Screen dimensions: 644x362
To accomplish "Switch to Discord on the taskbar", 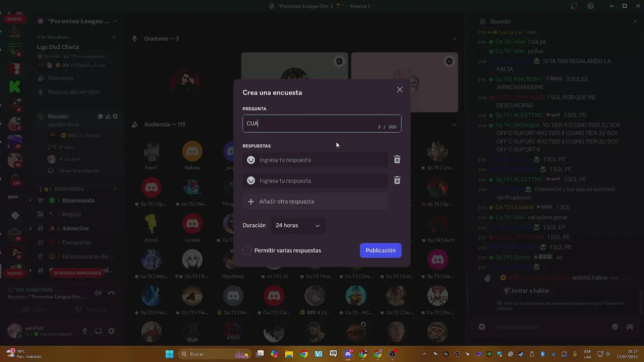I will coord(348,354).
